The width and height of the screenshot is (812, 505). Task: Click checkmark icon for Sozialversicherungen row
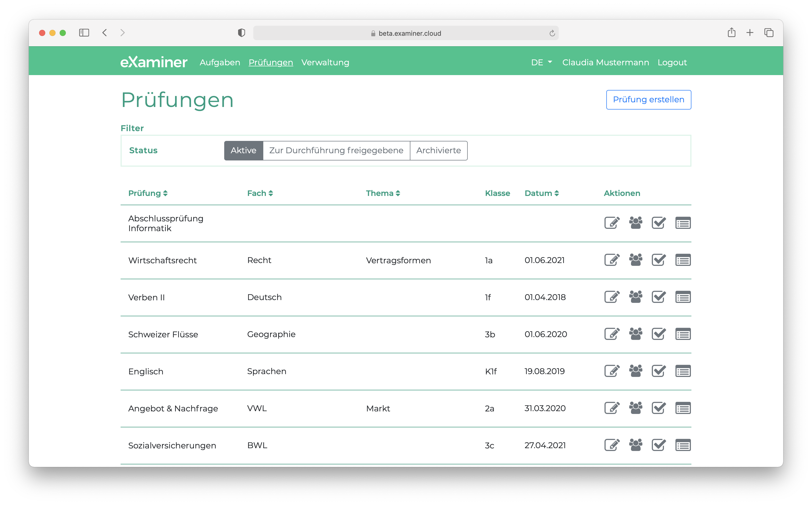[x=658, y=445]
